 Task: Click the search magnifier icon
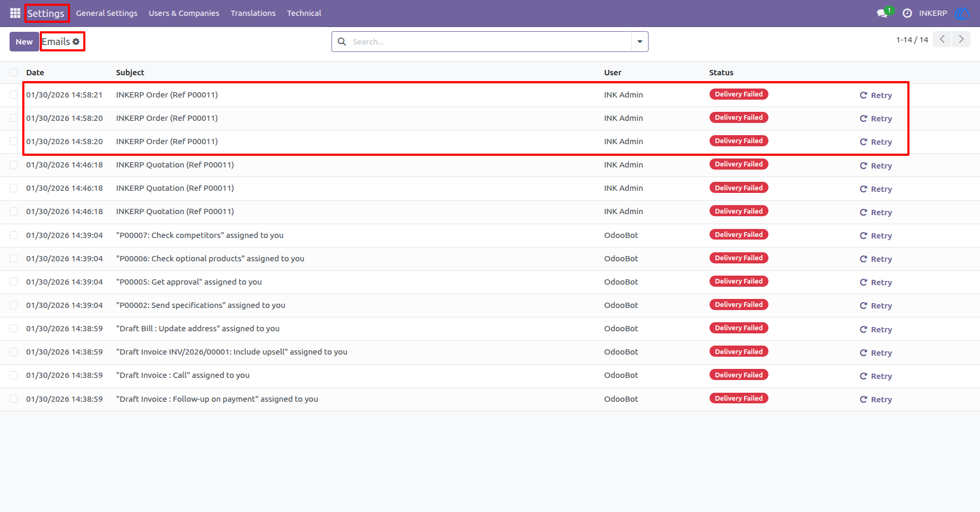pos(342,41)
